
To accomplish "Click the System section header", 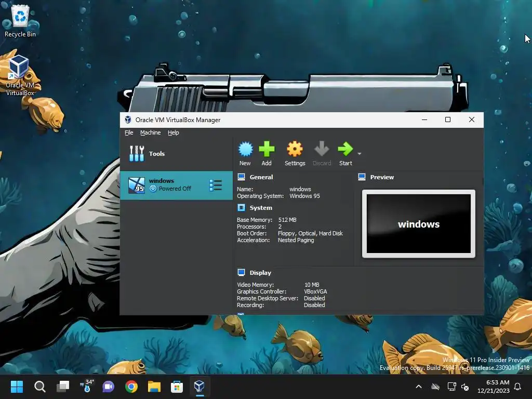I will click(261, 208).
